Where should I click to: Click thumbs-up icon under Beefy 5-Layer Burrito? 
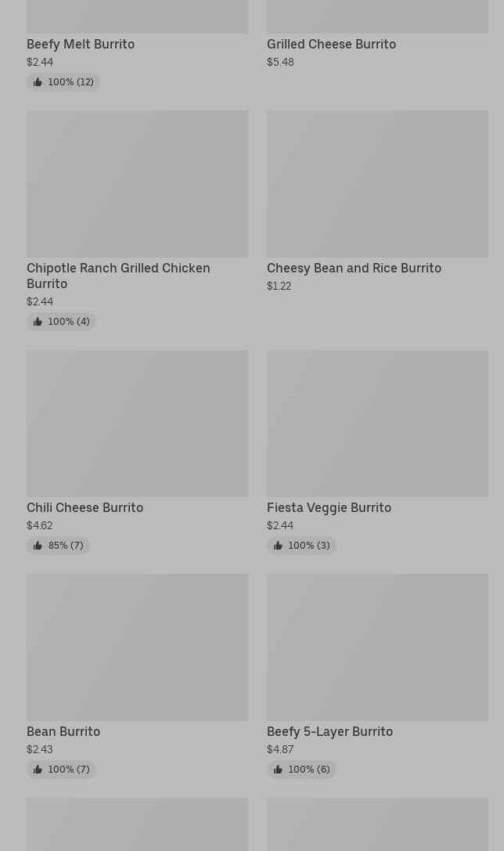[278, 770]
